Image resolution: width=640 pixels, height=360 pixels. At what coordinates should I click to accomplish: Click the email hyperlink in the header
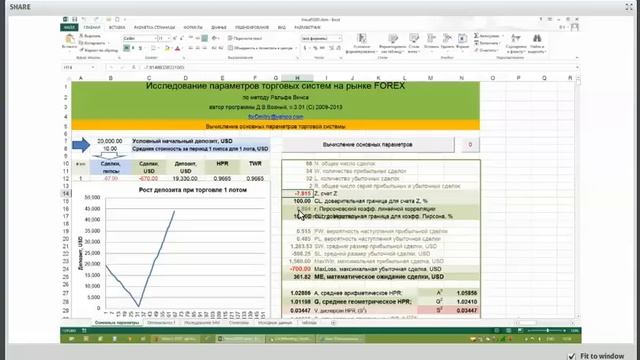pos(276,117)
